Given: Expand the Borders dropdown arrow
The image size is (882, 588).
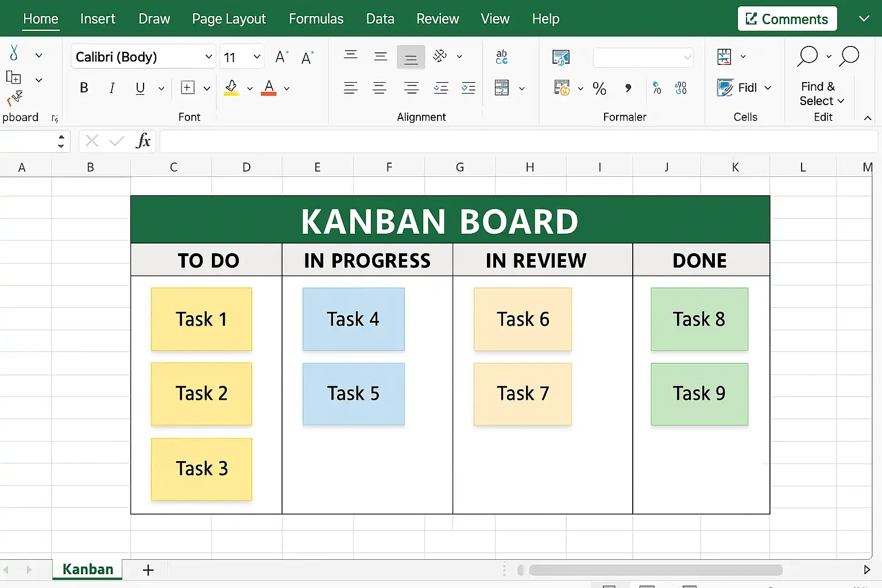Looking at the screenshot, I should pos(207,88).
